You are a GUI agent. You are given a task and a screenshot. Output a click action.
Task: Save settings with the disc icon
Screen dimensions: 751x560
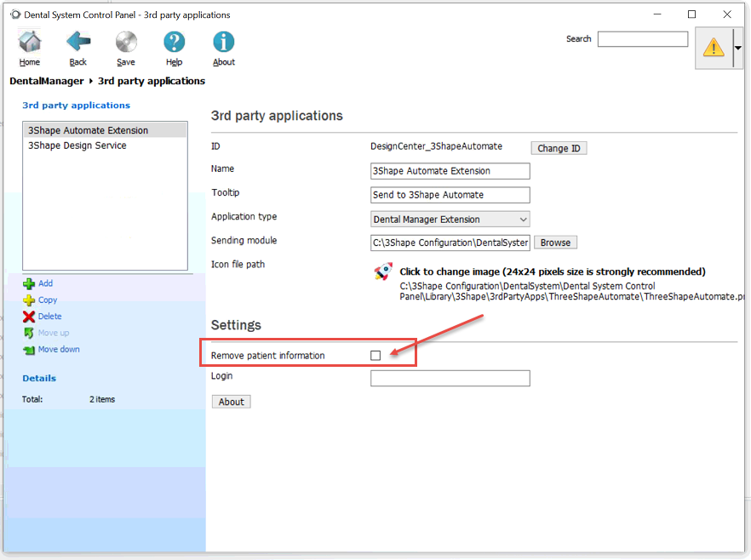pyautogui.click(x=126, y=42)
